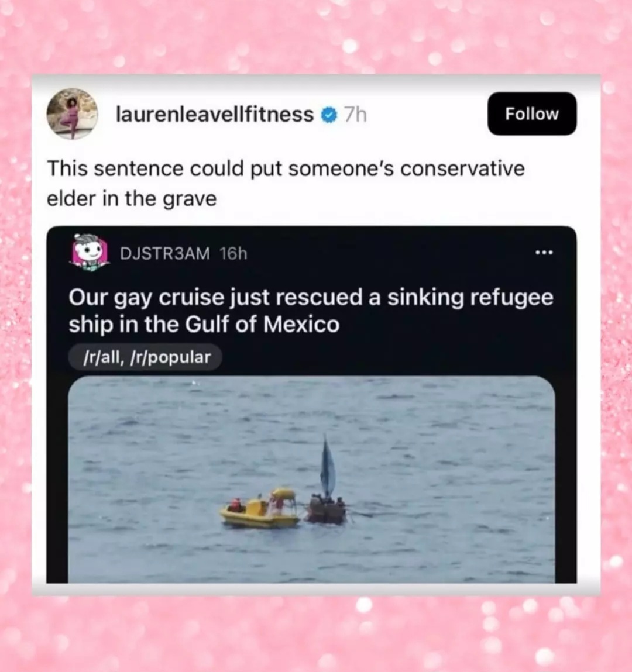Click the /r/all, /r/popular tag
This screenshot has height=672, width=632.
pyautogui.click(x=145, y=357)
